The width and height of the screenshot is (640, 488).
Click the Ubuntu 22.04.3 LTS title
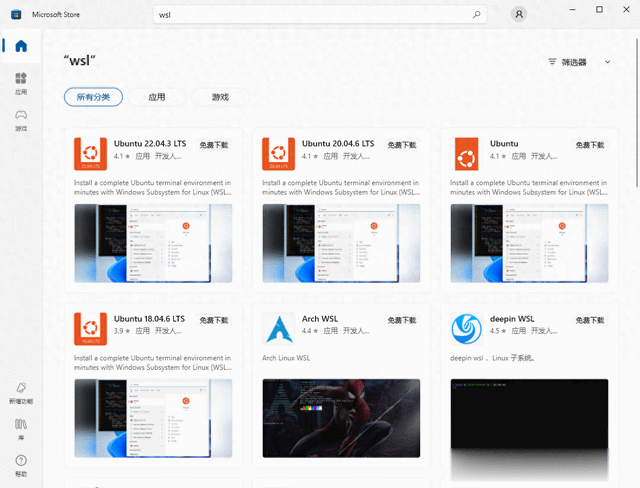coord(150,144)
